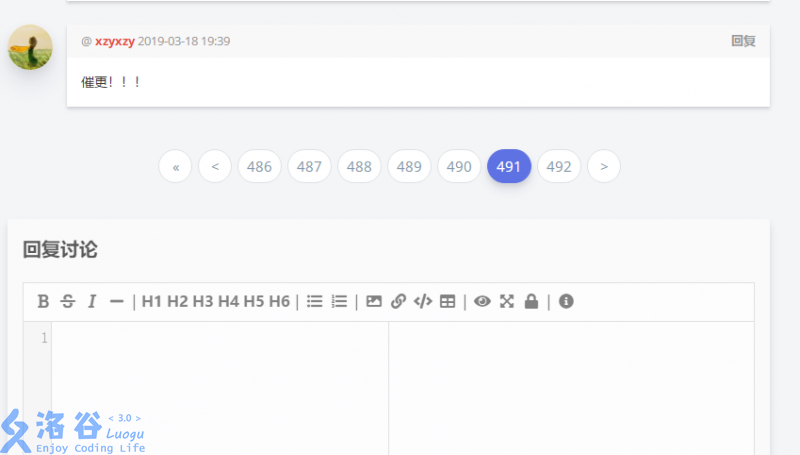Go to page 492
This screenshot has width=800, height=455.
coord(559,167)
